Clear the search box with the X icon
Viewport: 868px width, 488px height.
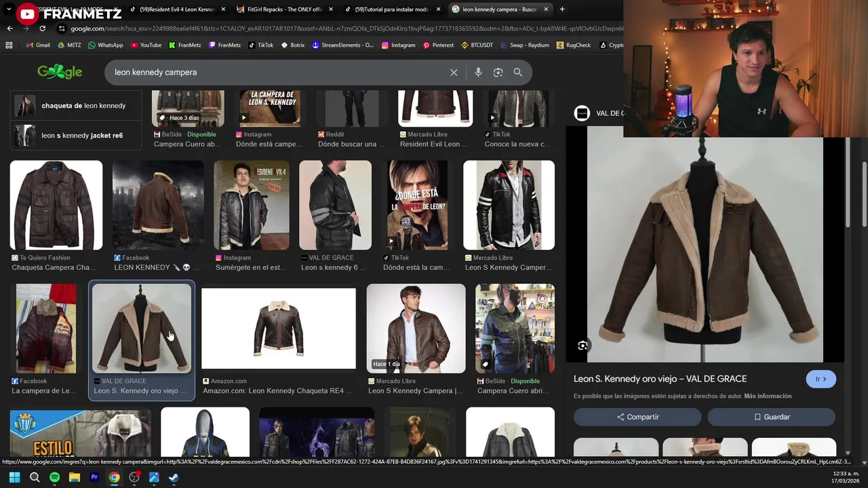tap(454, 73)
